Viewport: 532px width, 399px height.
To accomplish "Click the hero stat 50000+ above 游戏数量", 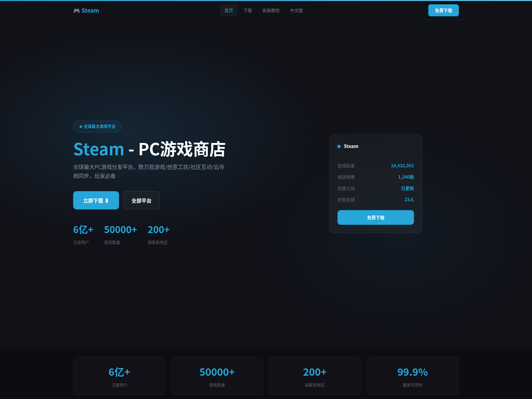I will pyautogui.click(x=120, y=230).
